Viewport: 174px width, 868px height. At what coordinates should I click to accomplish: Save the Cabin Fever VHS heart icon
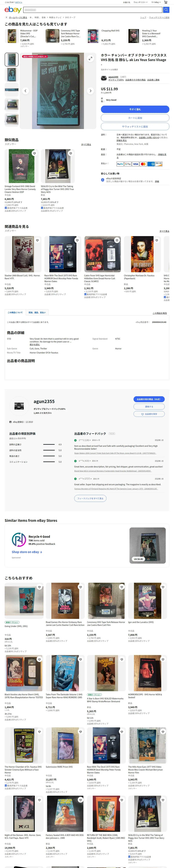(x=117, y=240)
